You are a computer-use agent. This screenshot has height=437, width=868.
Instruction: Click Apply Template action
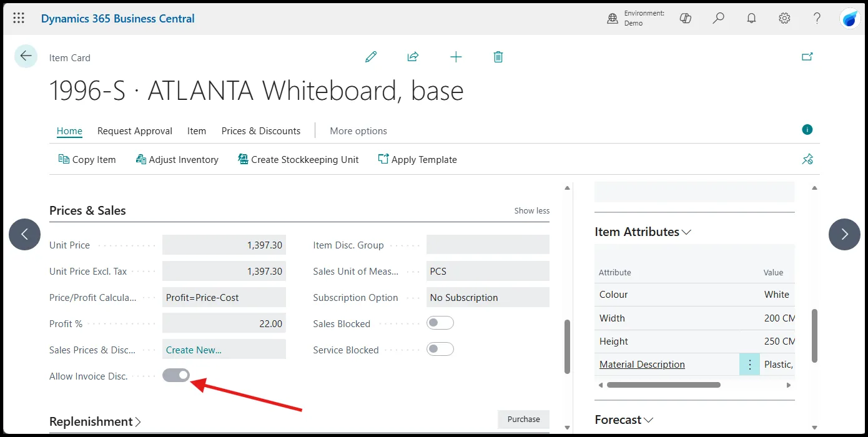417,160
